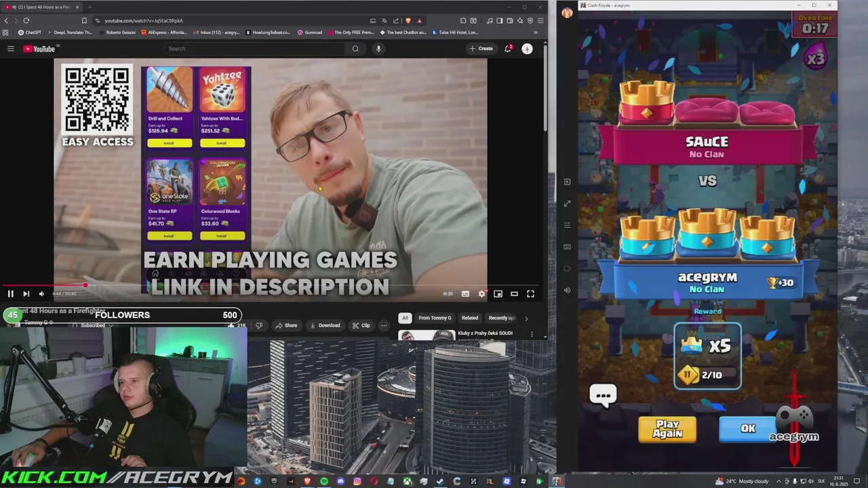This screenshot has height=488, width=868.
Task: Open the taskbar clock showing 21:31
Action: pyautogui.click(x=840, y=481)
